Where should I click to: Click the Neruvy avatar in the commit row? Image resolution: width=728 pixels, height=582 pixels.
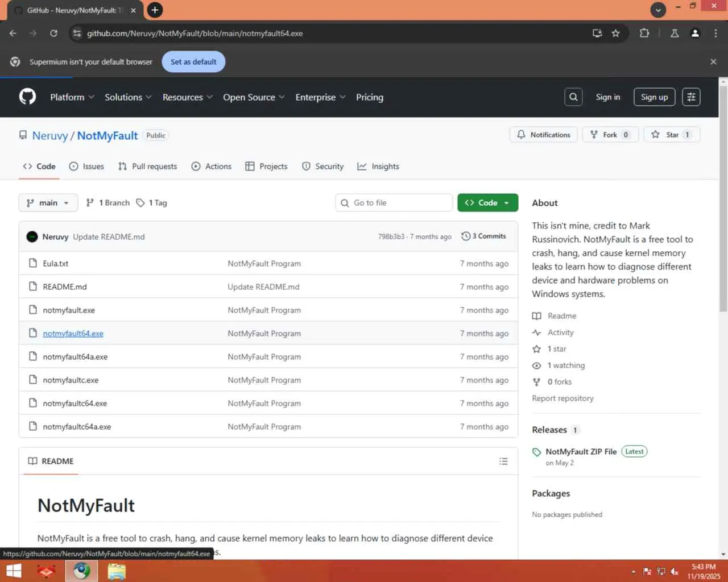[32, 236]
